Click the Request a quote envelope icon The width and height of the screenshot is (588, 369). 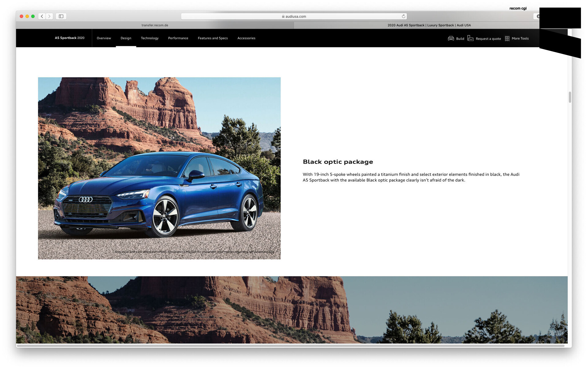point(470,38)
